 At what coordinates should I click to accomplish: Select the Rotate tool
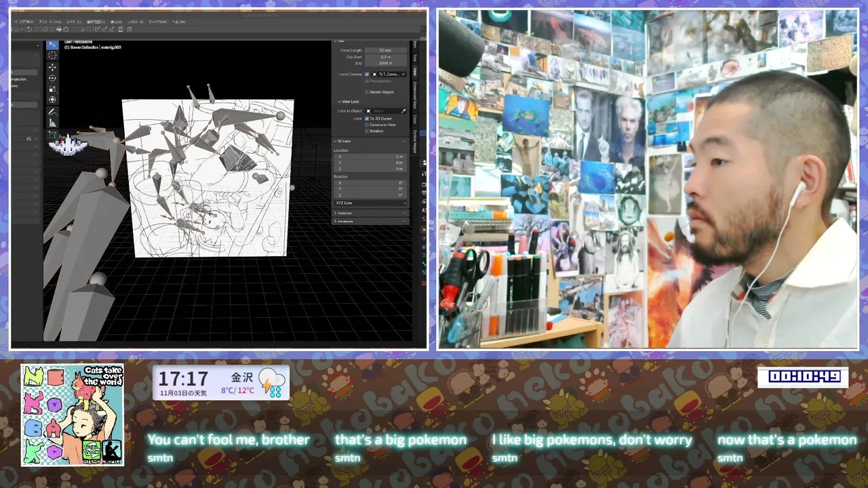pyautogui.click(x=52, y=77)
